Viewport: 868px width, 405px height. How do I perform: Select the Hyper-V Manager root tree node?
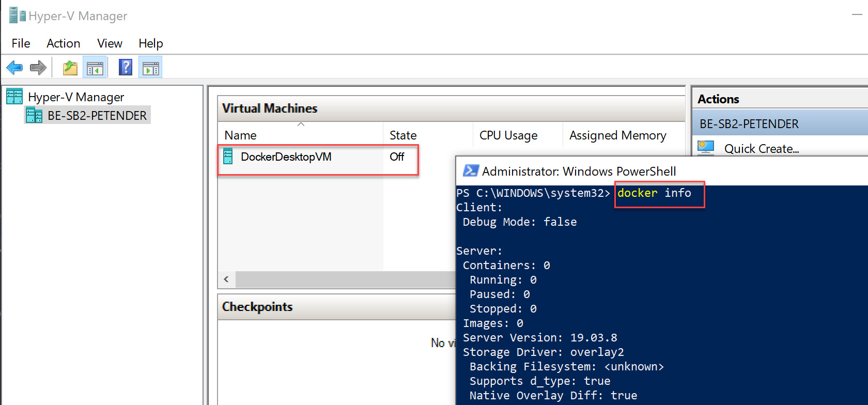pyautogui.click(x=75, y=97)
